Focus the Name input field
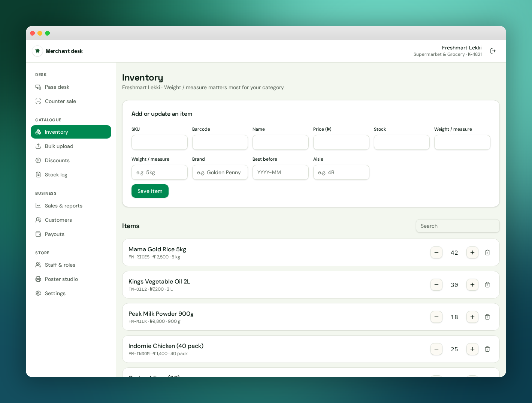532x403 pixels. tap(281, 142)
